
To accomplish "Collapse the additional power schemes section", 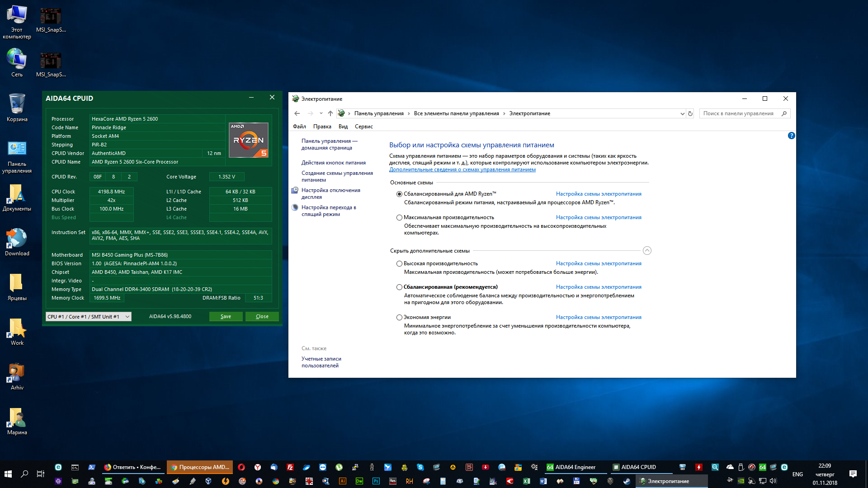I will 647,251.
